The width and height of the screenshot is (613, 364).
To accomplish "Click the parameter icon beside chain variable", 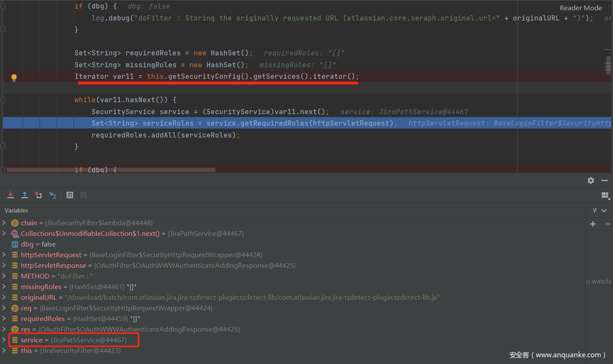I will click(15, 223).
